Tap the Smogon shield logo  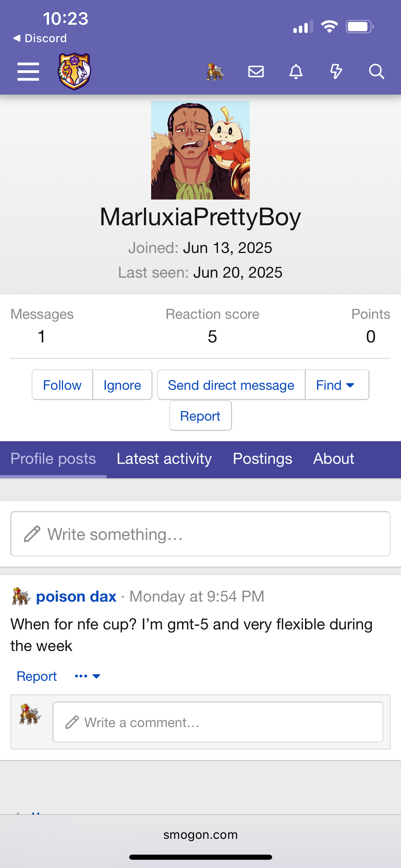coord(74,71)
